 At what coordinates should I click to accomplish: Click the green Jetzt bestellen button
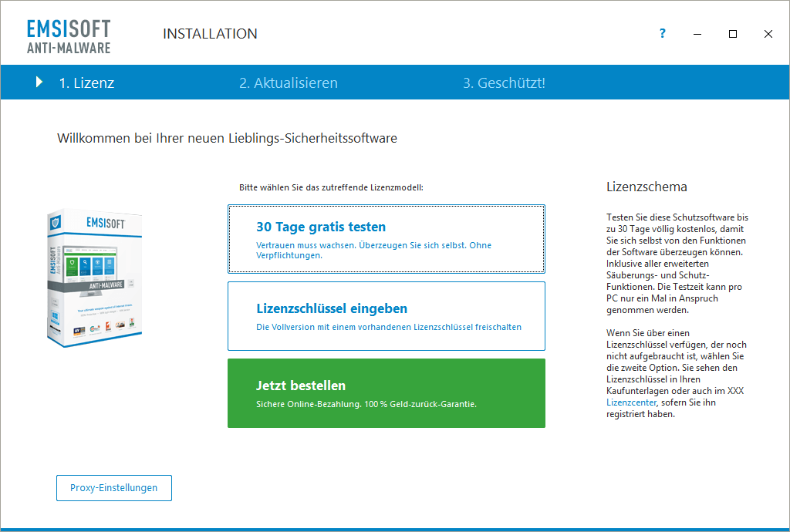tap(387, 393)
